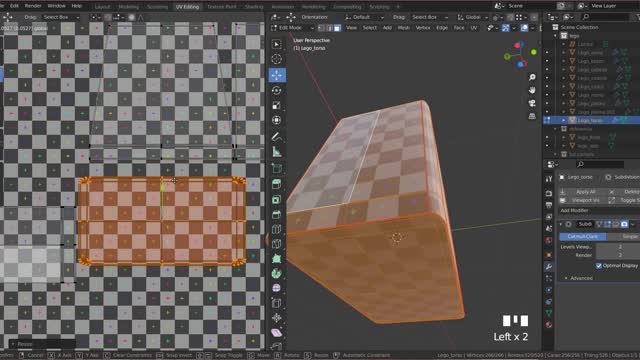Uncheck the Optimal Display checkbox
The image size is (640, 360).
[599, 266]
